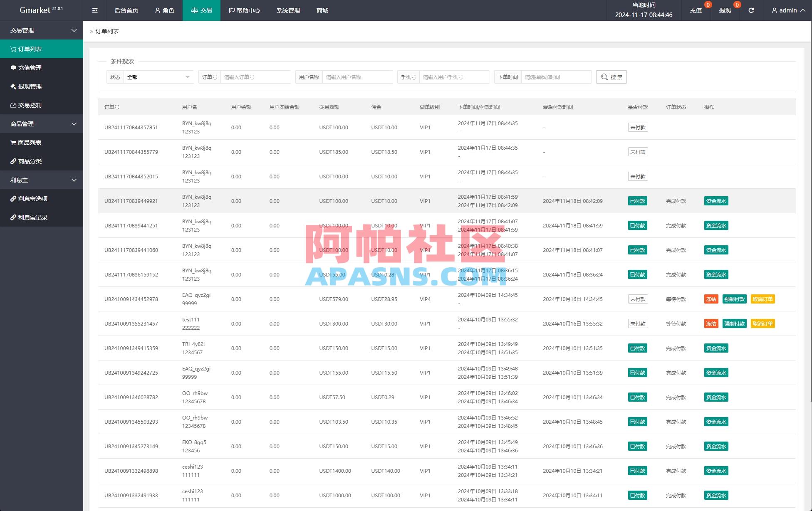Screen dimensions: 812x511
Task: Click the 商品分类 link icon in sidebar
Action: (13, 161)
